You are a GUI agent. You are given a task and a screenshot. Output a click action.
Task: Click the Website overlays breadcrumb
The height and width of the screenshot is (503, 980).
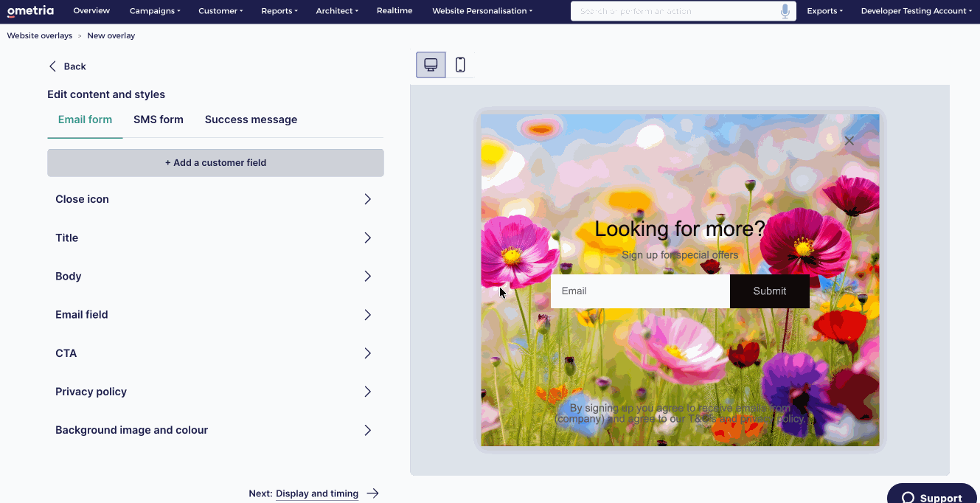pos(40,35)
